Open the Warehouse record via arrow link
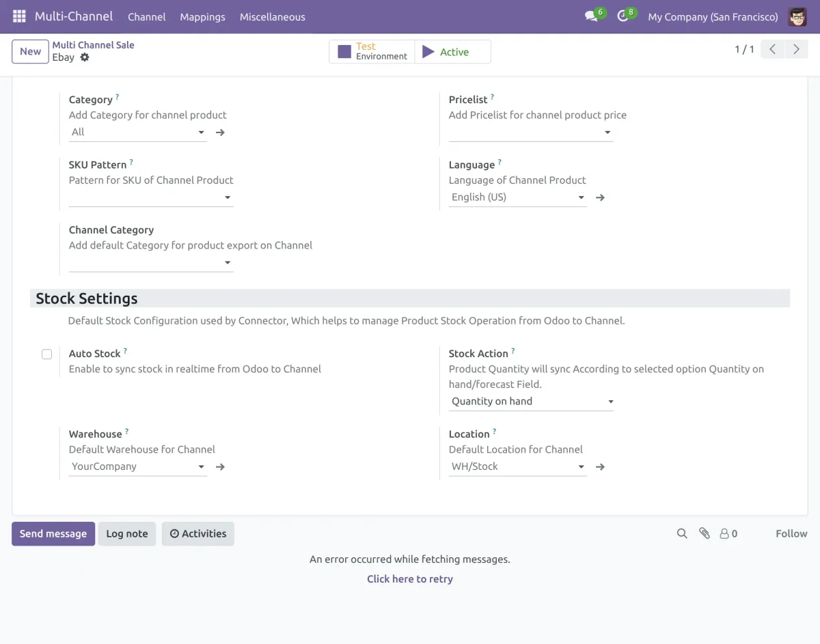Image resolution: width=820 pixels, height=644 pixels. point(220,467)
